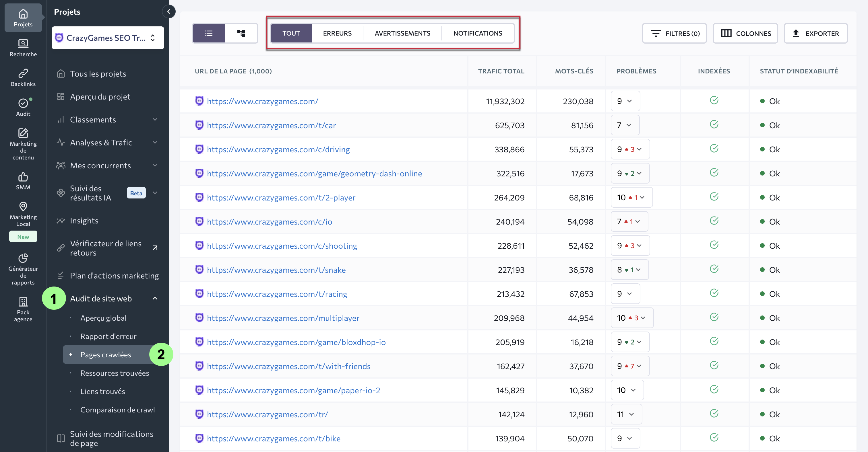Open problems dropdown for paper-io-2 row
Viewport: 868px width, 452px height.
click(627, 390)
